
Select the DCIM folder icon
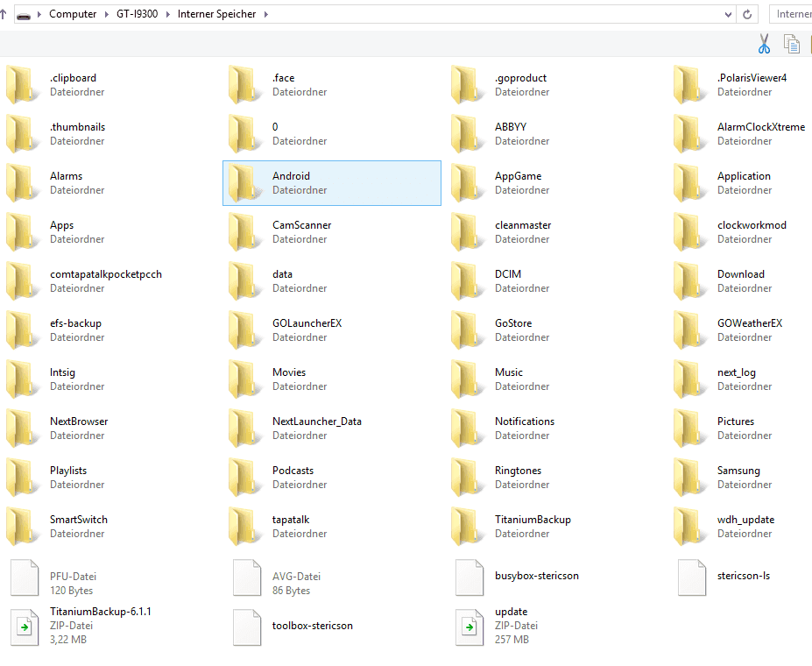coord(468,281)
